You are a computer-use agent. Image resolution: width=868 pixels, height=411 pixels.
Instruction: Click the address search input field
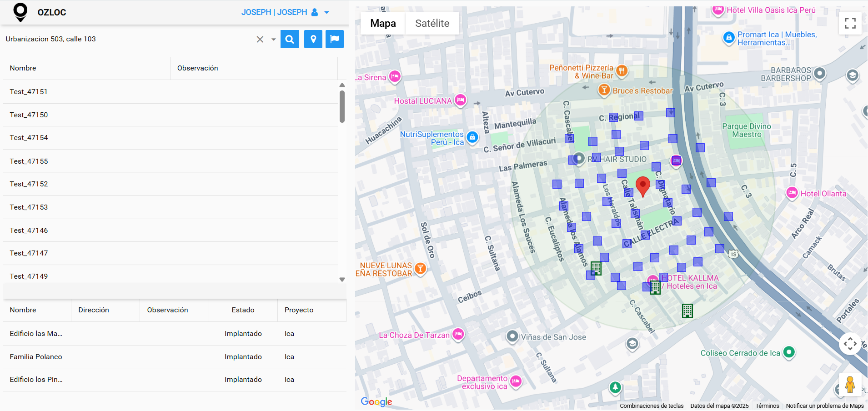click(x=130, y=39)
